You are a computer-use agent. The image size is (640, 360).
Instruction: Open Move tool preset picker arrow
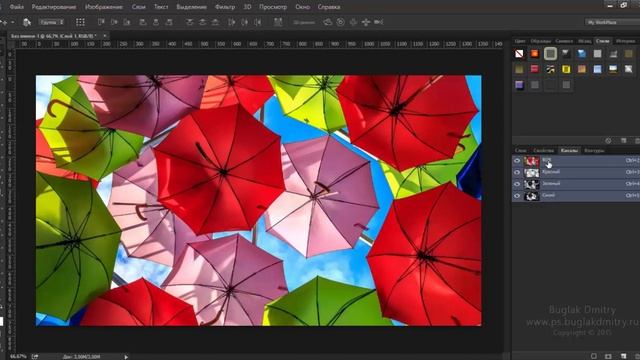coord(13,22)
